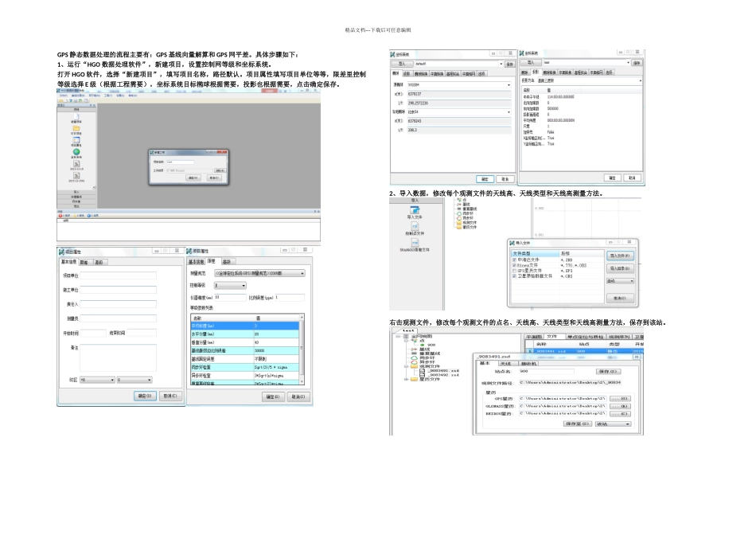
Task: Enable the SP3星历文件 checkbox
Action: pyautogui.click(x=514, y=271)
